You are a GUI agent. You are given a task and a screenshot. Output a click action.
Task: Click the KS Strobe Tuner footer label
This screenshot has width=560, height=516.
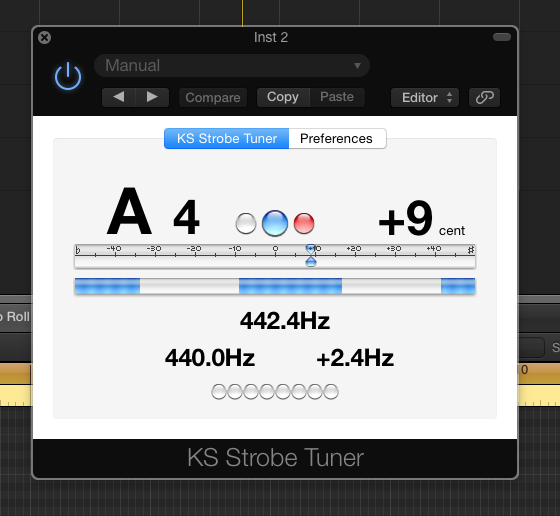point(275,458)
